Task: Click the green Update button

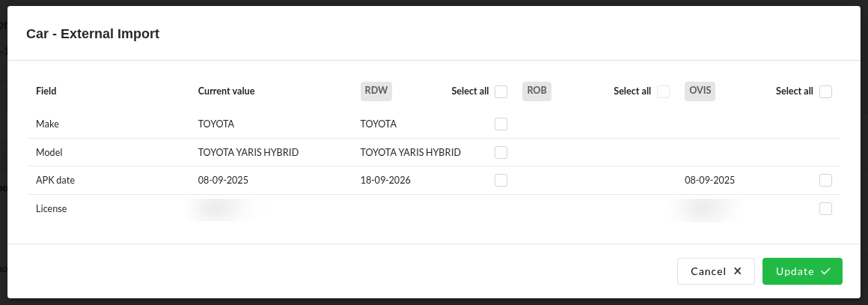Action: 802,271
